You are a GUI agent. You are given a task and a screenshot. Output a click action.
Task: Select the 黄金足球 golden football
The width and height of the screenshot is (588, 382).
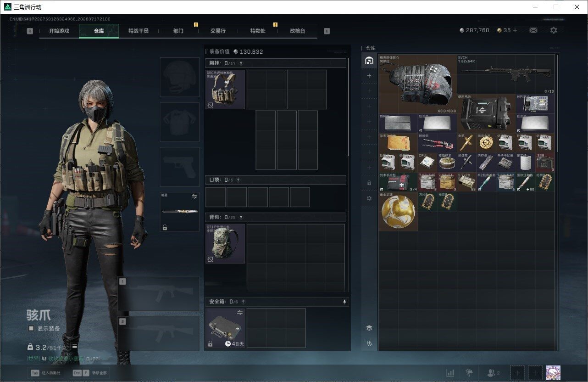tap(399, 211)
